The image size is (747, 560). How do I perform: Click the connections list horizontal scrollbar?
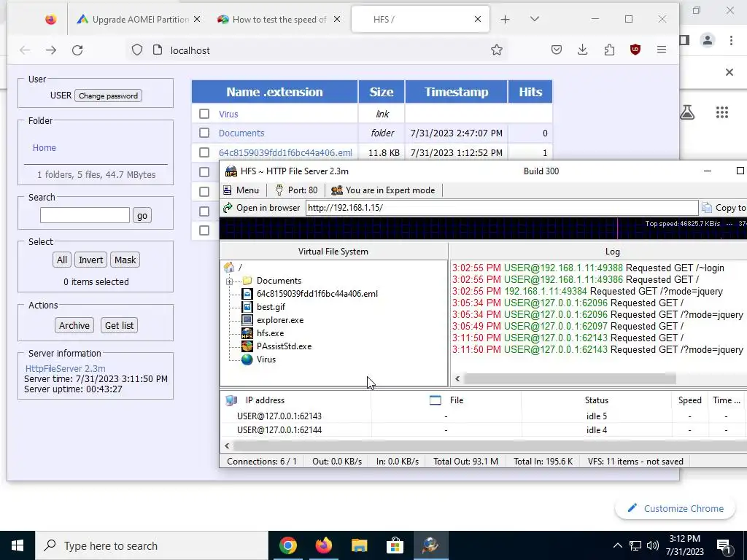[489, 446]
